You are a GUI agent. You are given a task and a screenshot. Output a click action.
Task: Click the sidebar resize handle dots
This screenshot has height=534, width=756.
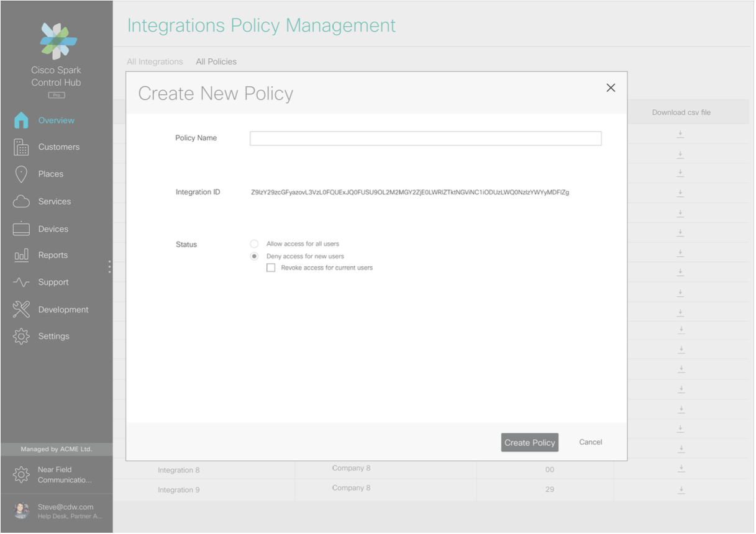[110, 267]
